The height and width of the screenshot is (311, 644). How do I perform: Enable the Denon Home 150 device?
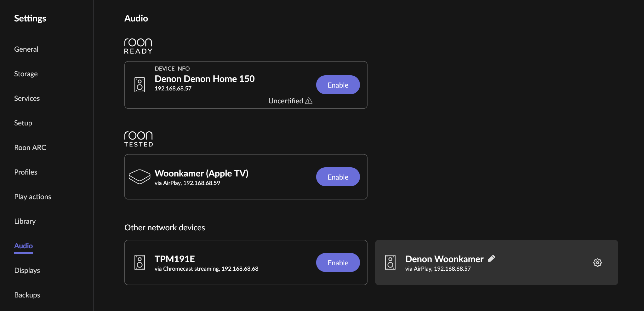click(338, 85)
